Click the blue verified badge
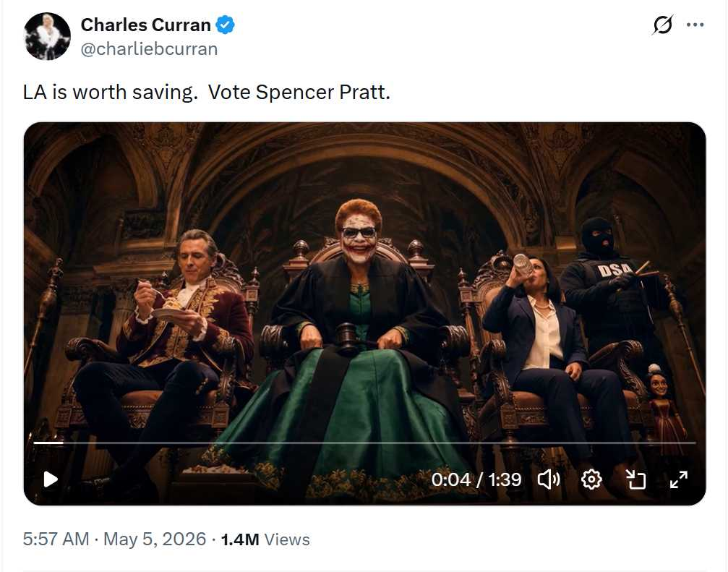Screen dimensions: 728x572 [x=225, y=25]
